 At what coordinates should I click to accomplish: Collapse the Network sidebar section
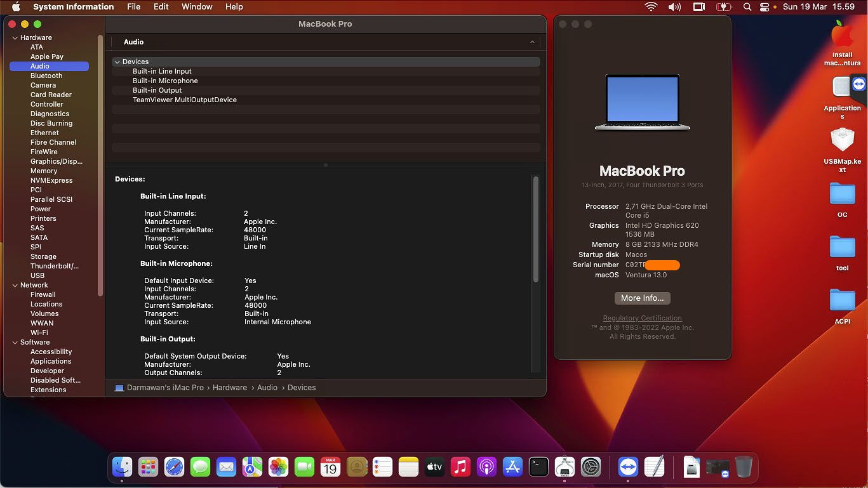[15, 286]
